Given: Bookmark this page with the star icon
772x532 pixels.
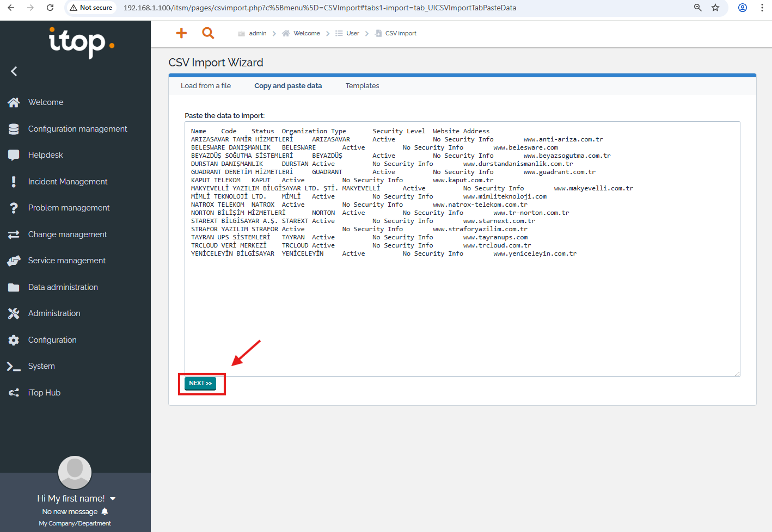Looking at the screenshot, I should coord(715,8).
